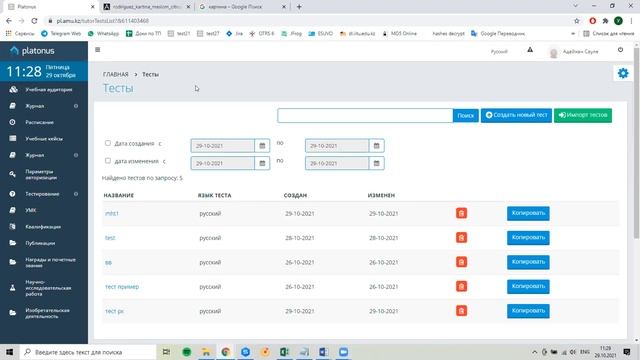640x360 pixels.
Task: Open Word from the taskbar
Action: (x=324, y=352)
